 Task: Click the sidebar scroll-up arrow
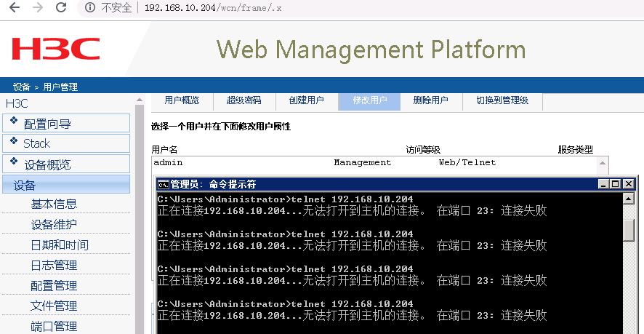[x=140, y=100]
